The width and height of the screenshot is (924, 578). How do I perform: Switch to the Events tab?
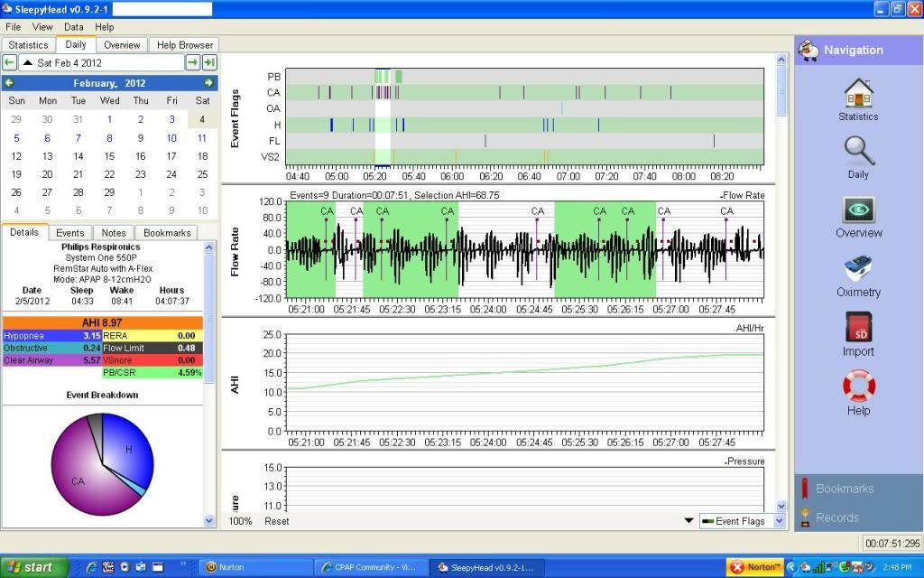tap(70, 233)
